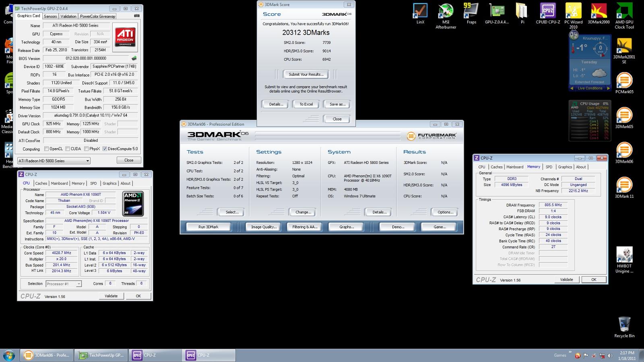Launch 3DMark06 desktop shortcut
The height and width of the screenshot is (362, 644).
click(624, 153)
